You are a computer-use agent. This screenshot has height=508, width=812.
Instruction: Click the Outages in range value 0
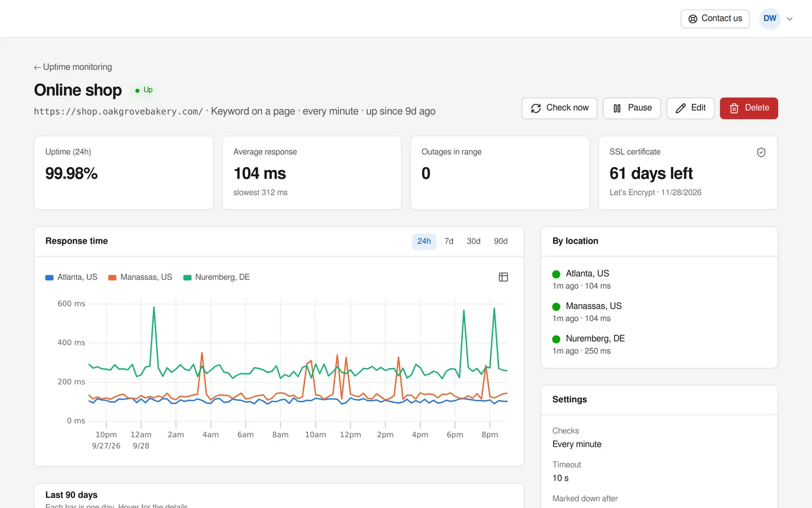(426, 173)
